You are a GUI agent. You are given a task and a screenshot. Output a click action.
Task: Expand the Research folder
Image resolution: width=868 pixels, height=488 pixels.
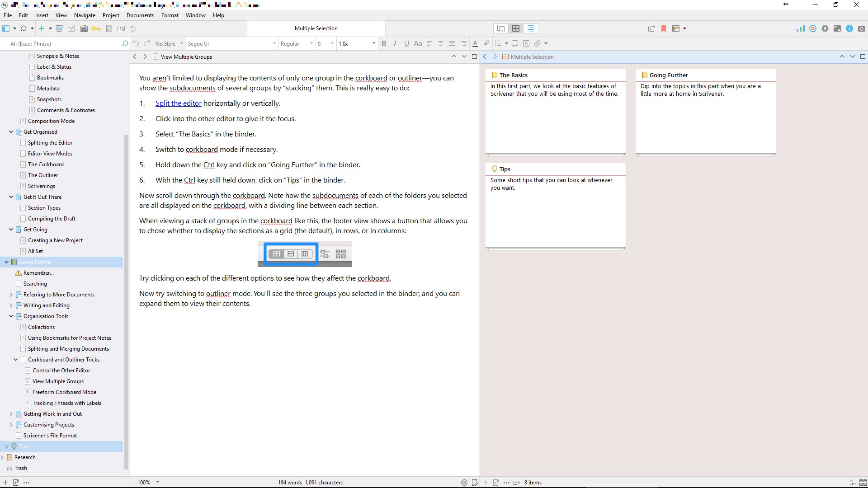click(x=3, y=457)
